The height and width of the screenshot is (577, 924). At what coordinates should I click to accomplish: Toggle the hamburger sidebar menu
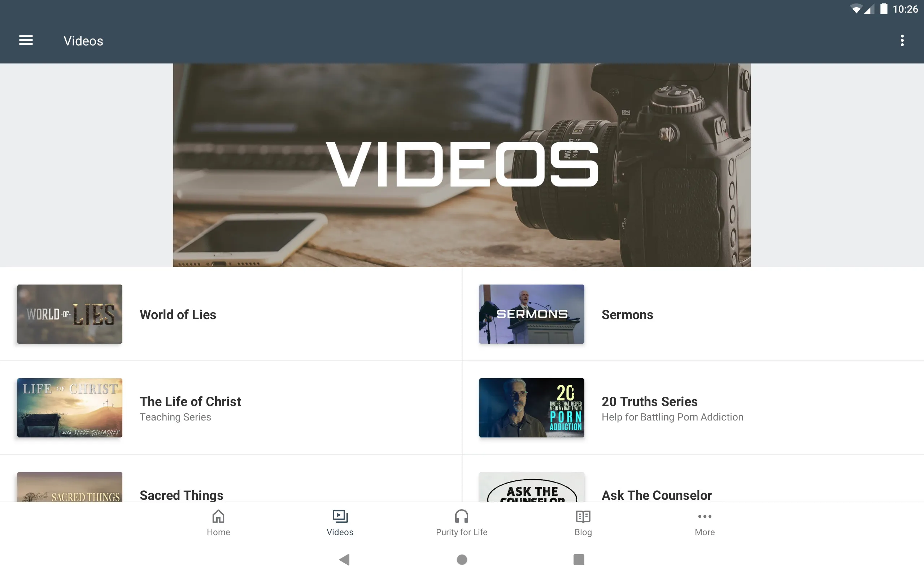26,40
